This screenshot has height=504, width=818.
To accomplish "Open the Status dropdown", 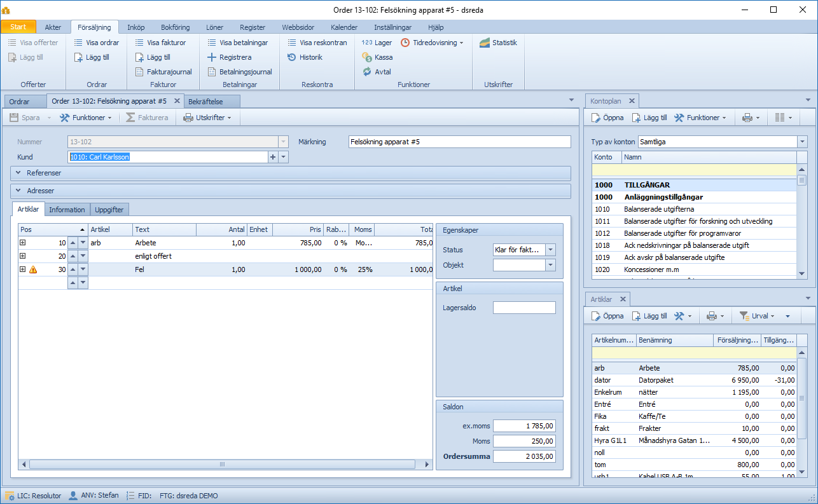I will pos(551,250).
